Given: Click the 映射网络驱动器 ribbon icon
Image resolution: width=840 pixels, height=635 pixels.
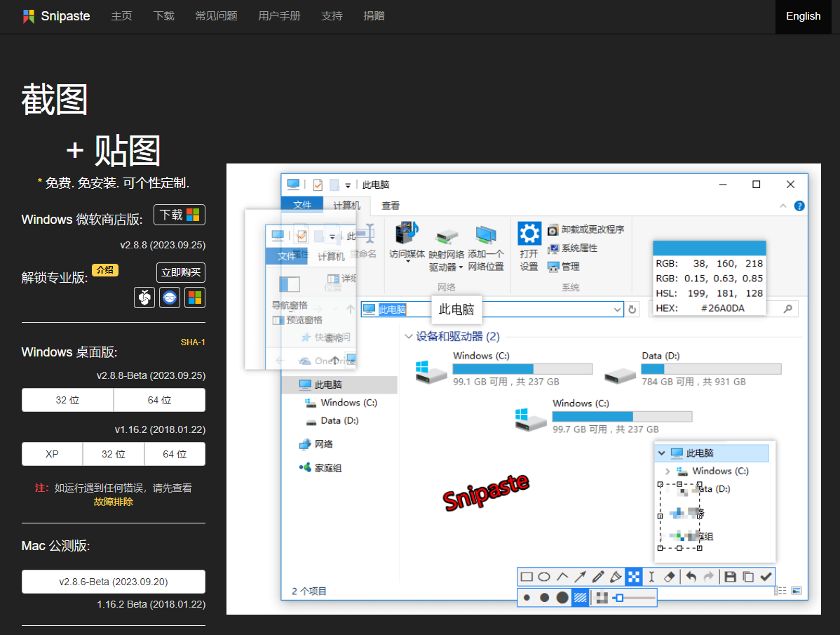Looking at the screenshot, I should 446,236.
